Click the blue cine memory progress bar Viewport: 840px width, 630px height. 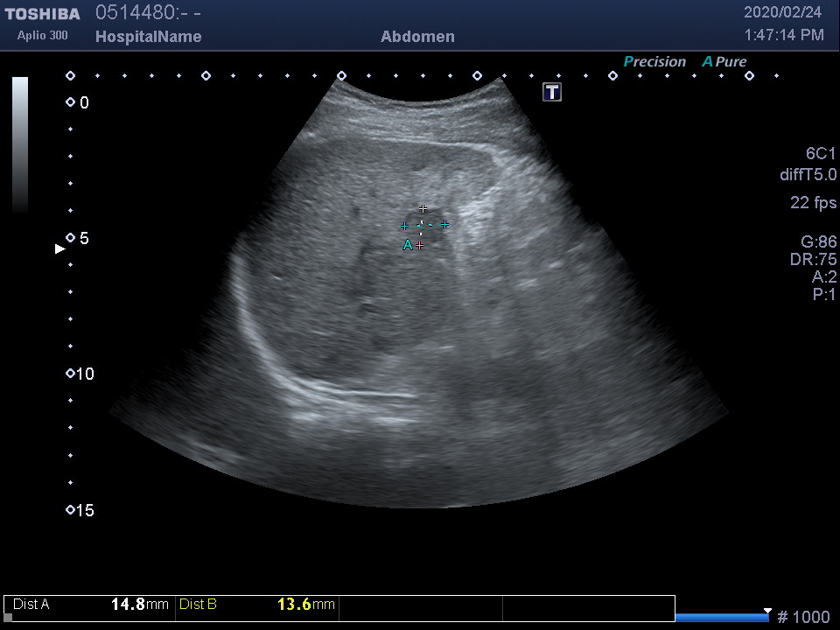(x=722, y=618)
